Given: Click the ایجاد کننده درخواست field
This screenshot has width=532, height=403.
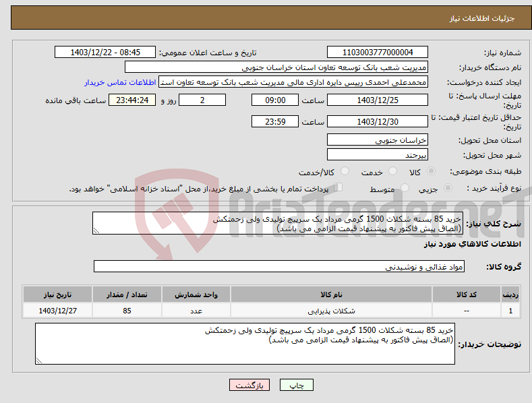Looking at the screenshot, I should [x=293, y=82].
